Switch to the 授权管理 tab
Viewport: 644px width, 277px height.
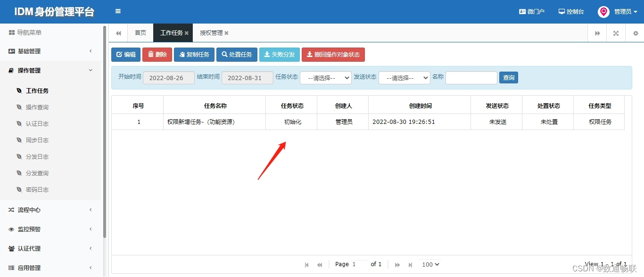(x=211, y=33)
